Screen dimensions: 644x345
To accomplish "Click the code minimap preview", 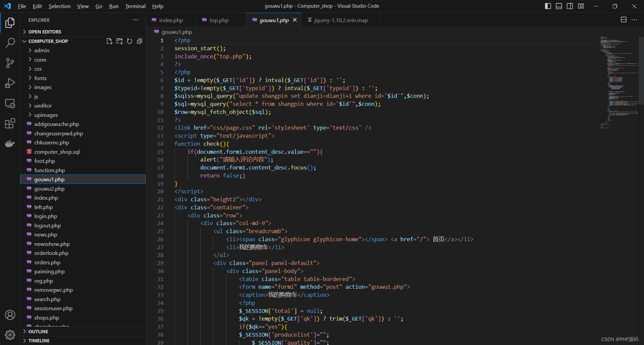I will 619,82.
